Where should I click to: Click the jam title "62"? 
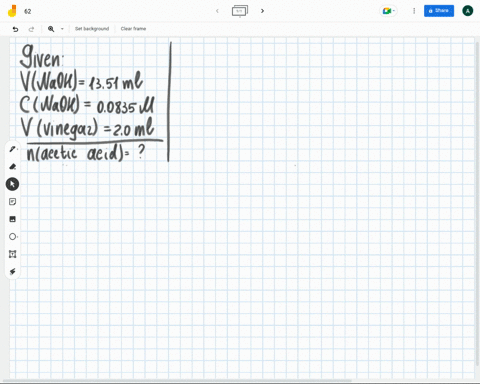point(28,11)
